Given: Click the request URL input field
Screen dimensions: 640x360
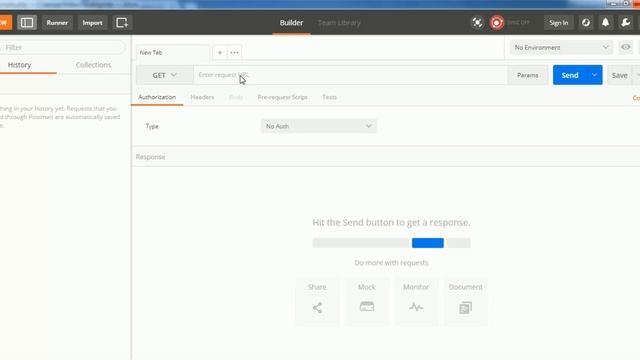Looking at the screenshot, I should (350, 75).
